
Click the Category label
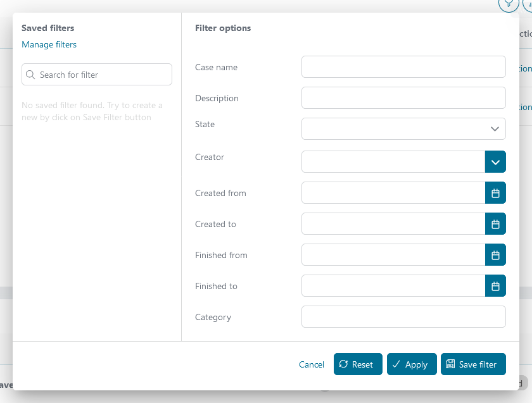(x=213, y=317)
